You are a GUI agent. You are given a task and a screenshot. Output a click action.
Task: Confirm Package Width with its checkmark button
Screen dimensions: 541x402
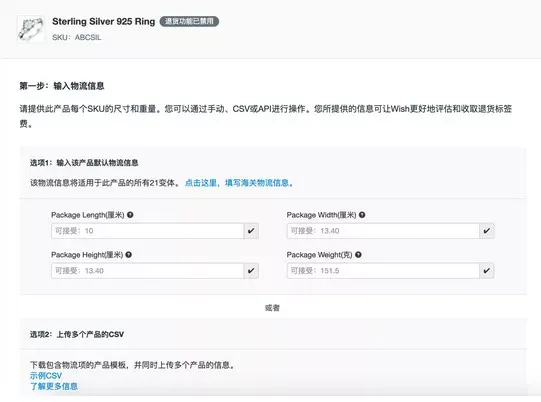(487, 231)
